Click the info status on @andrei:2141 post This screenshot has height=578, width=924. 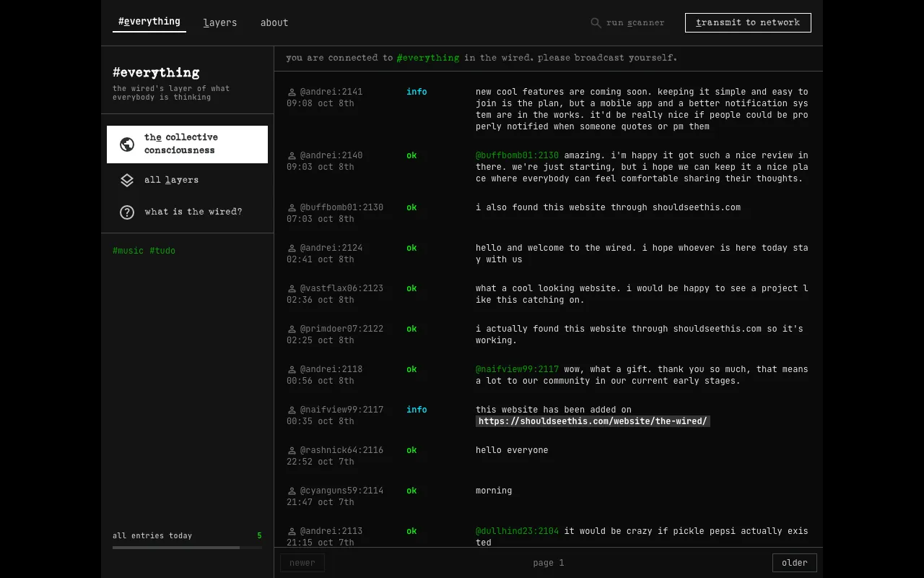417,92
